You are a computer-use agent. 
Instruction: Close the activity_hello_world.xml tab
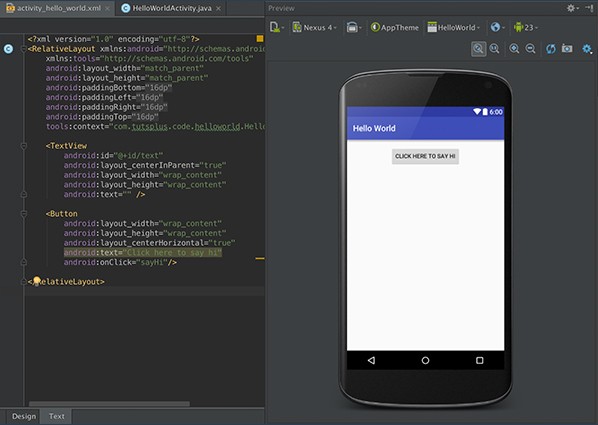(108, 8)
